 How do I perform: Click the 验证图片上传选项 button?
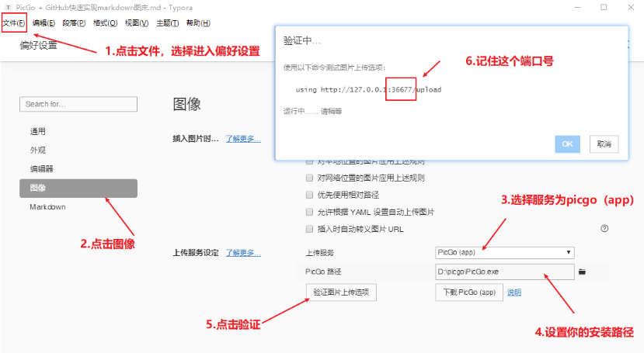click(x=341, y=292)
